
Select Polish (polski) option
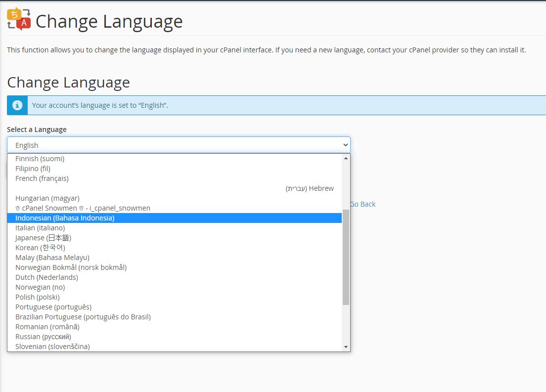click(175, 297)
